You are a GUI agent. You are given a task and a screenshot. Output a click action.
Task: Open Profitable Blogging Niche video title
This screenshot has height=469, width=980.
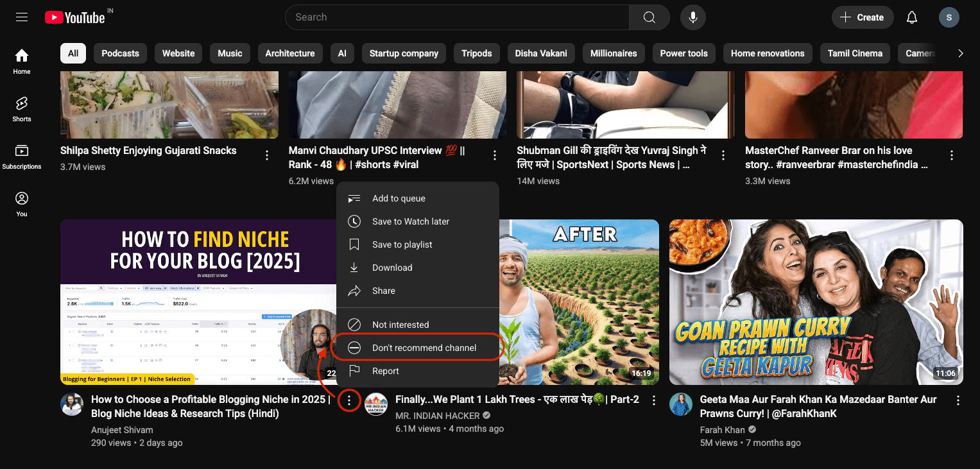(211, 407)
